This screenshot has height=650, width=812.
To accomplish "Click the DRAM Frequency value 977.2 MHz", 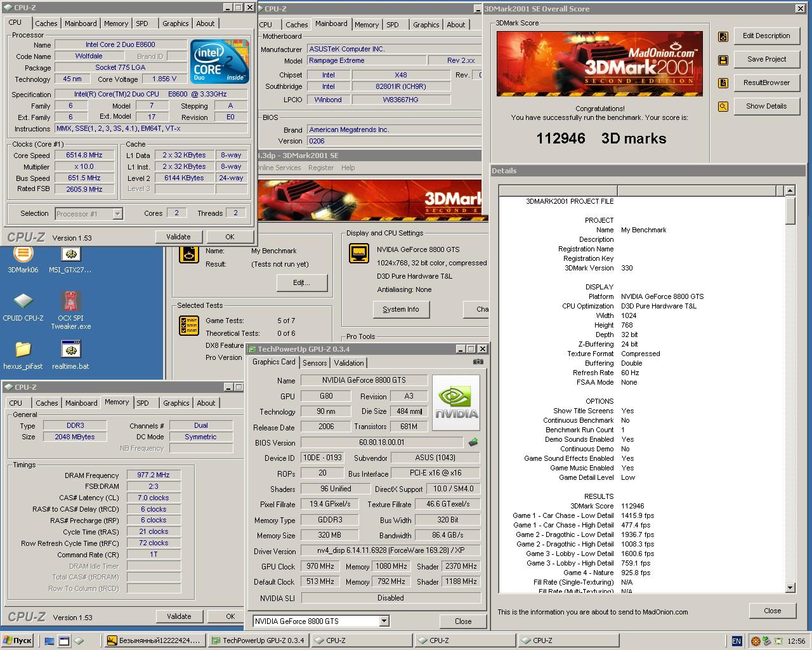I will tap(154, 475).
